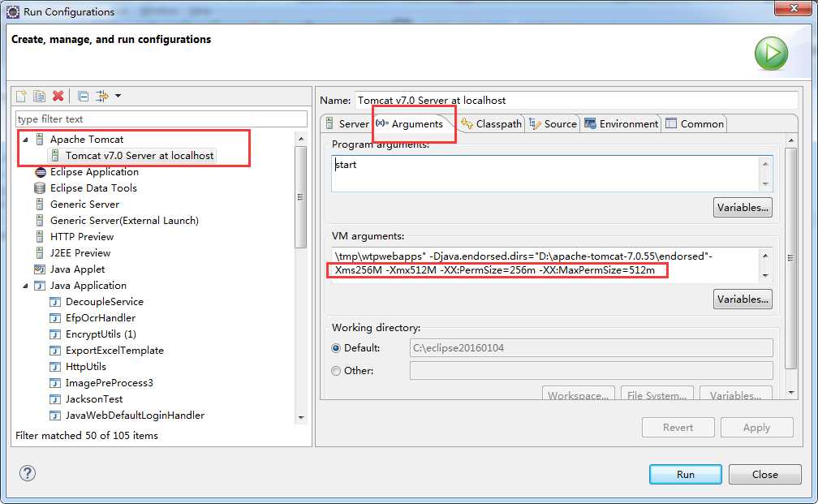Collapse the Apache Tomcat tree node
The image size is (818, 504).
[x=25, y=140]
